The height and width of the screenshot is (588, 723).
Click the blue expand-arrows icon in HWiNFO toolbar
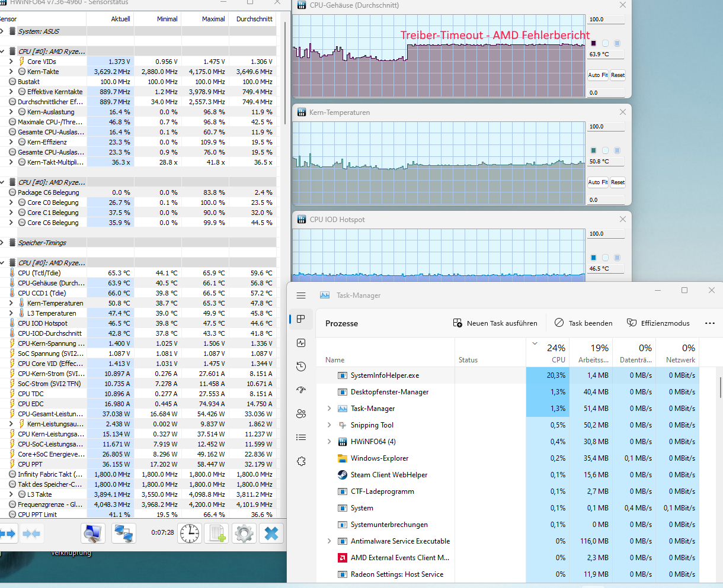(8, 534)
